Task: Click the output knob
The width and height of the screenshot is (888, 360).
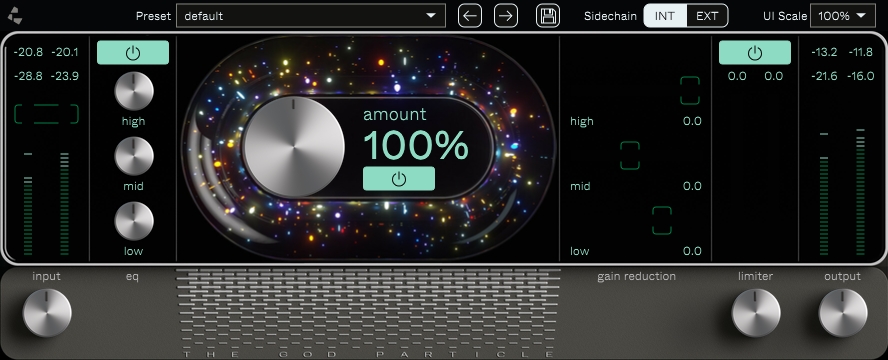Action: (843, 313)
